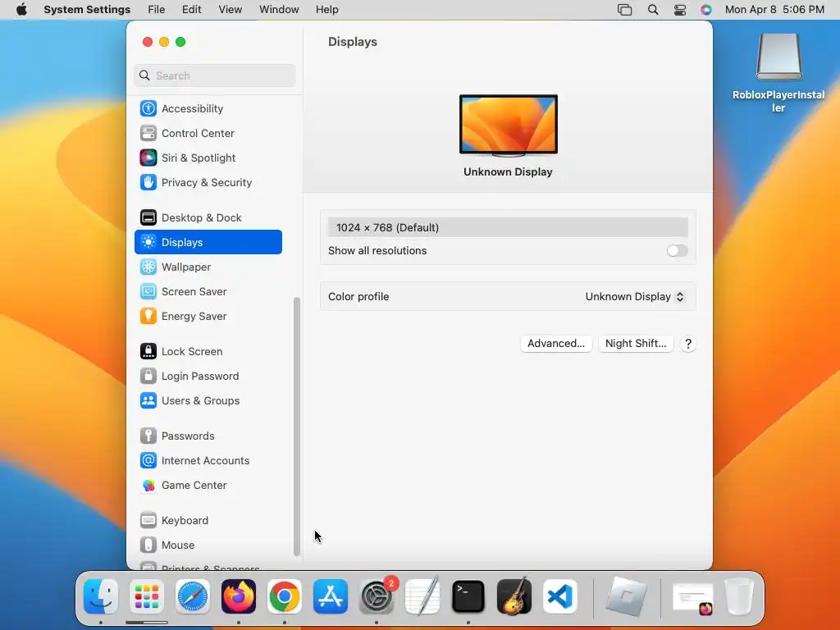
Task: Open Terminal from the Dock
Action: coord(468,596)
